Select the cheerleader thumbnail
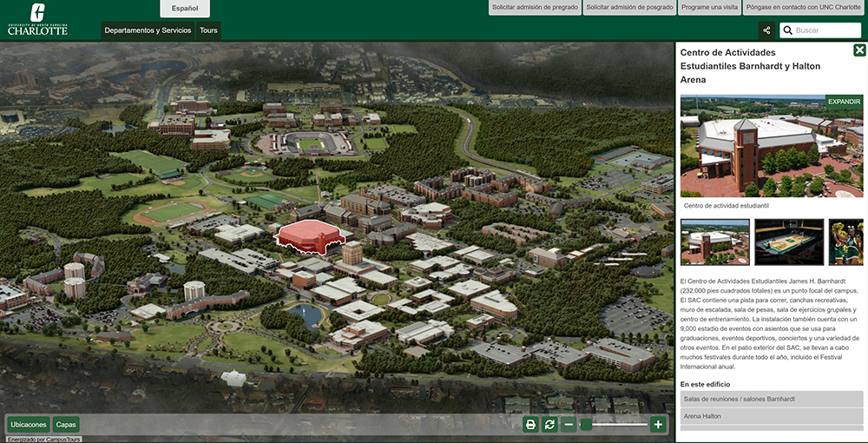The image size is (868, 443). (x=846, y=242)
